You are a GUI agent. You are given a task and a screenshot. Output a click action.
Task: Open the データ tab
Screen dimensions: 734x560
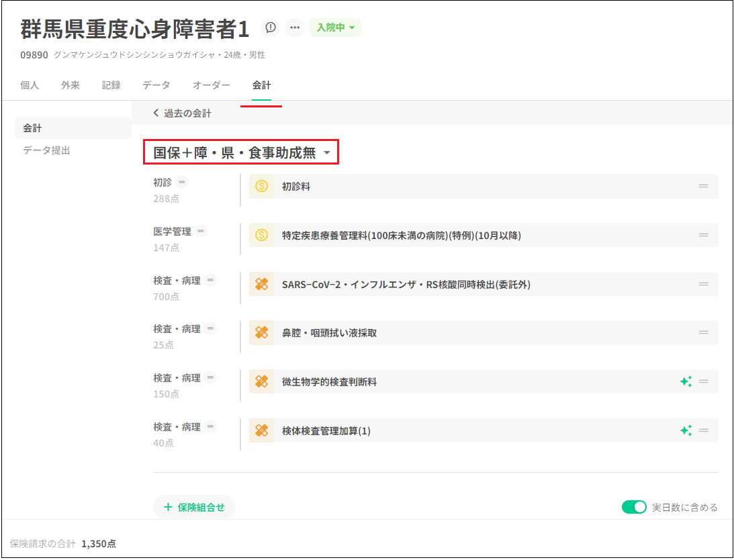156,85
